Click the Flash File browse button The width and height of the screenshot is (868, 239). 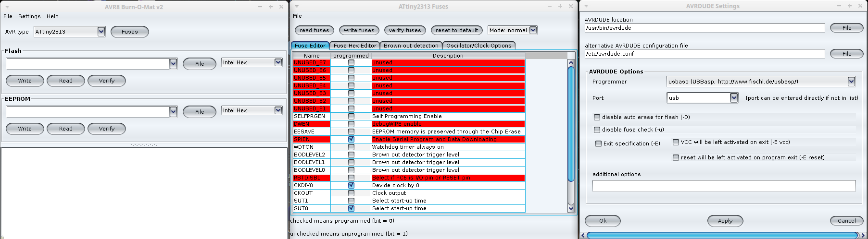pyautogui.click(x=200, y=64)
